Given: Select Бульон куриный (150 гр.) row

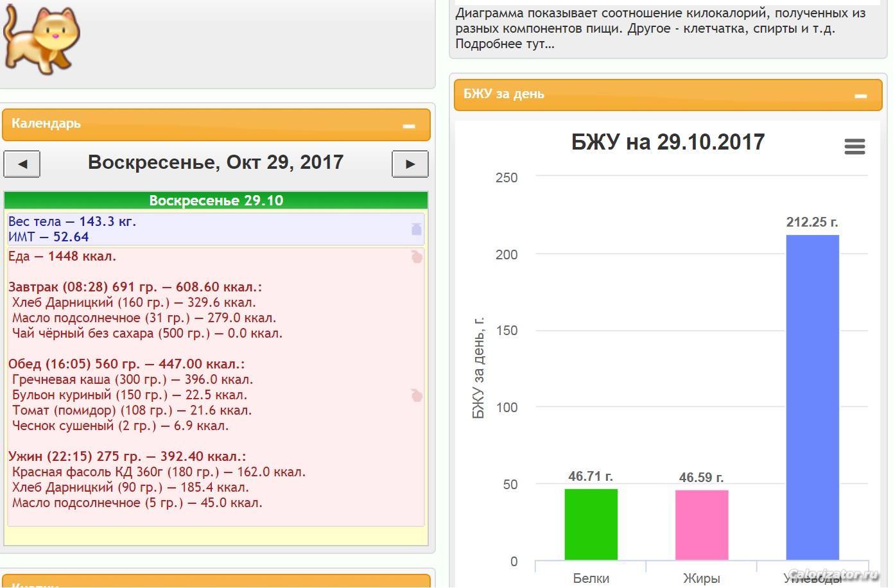Looking at the screenshot, I should pos(130,395).
